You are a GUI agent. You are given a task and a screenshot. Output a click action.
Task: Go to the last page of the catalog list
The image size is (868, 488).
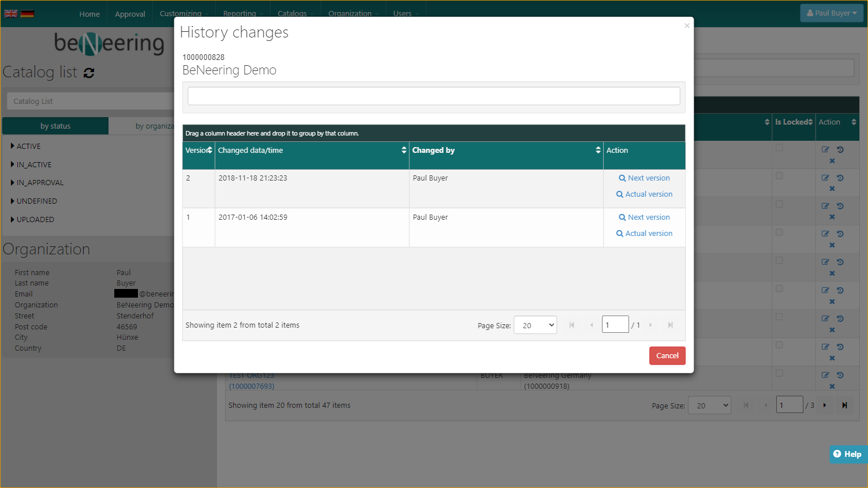click(844, 406)
